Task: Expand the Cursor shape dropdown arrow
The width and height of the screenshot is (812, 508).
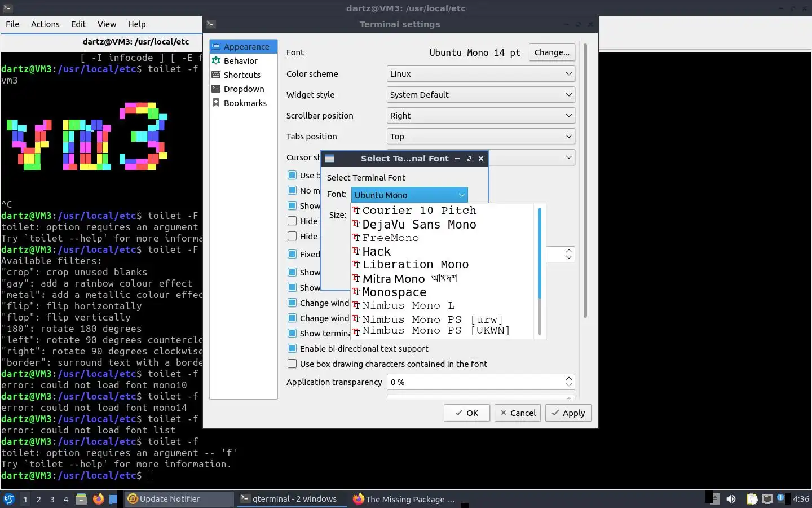Action: tap(568, 157)
